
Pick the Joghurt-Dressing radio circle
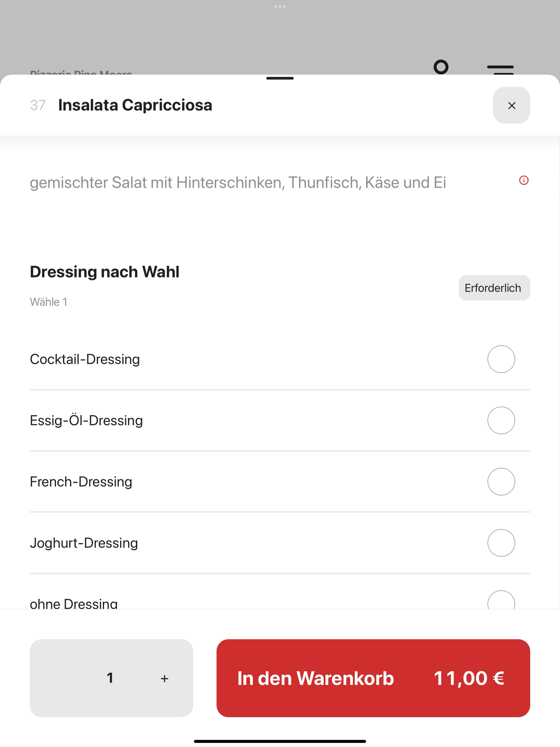coord(501,543)
